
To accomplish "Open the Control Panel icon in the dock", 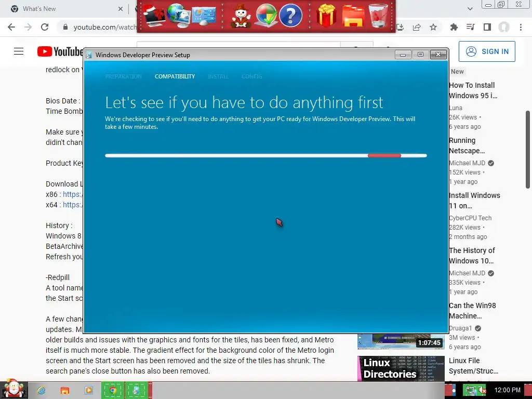I will click(204, 16).
